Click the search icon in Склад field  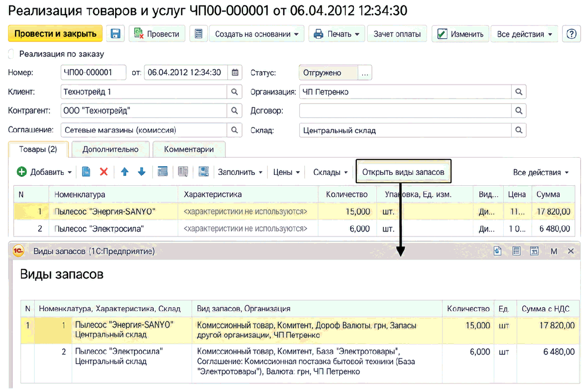[519, 130]
